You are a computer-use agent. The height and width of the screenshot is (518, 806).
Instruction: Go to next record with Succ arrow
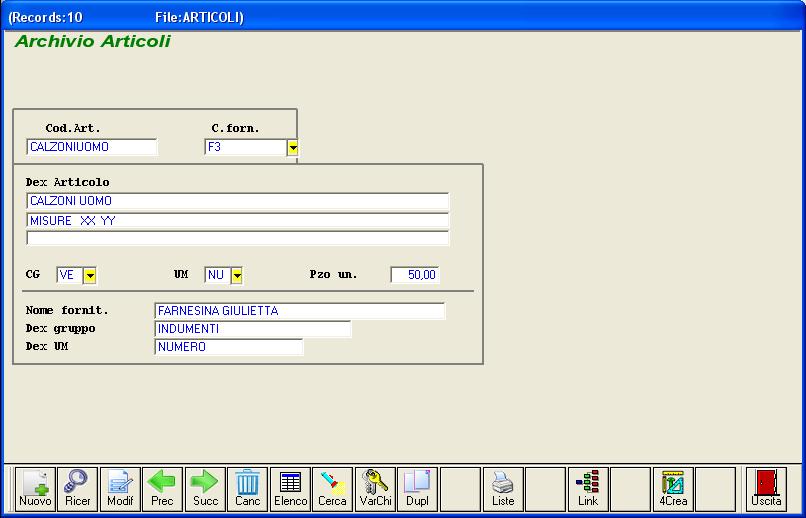(x=205, y=488)
